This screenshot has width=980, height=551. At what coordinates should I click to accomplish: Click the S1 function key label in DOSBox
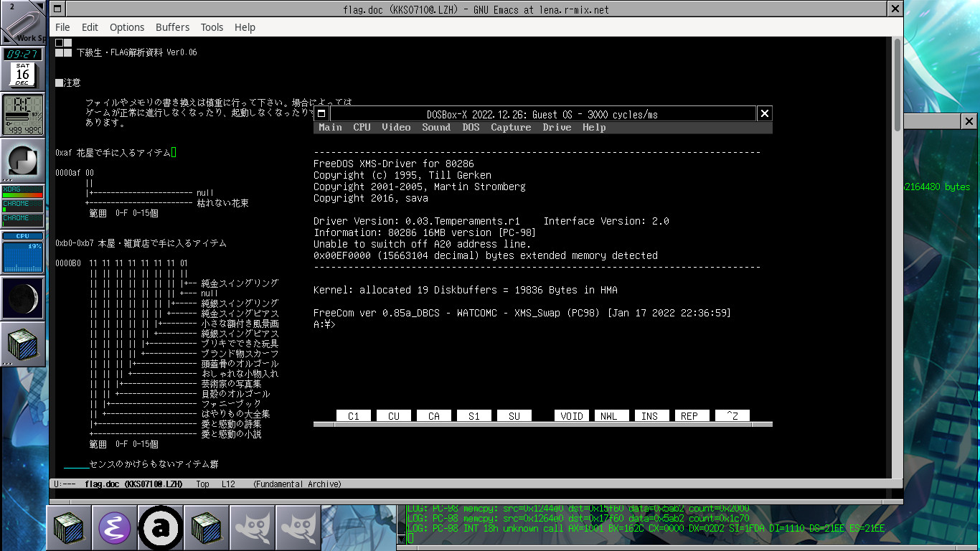(x=474, y=416)
